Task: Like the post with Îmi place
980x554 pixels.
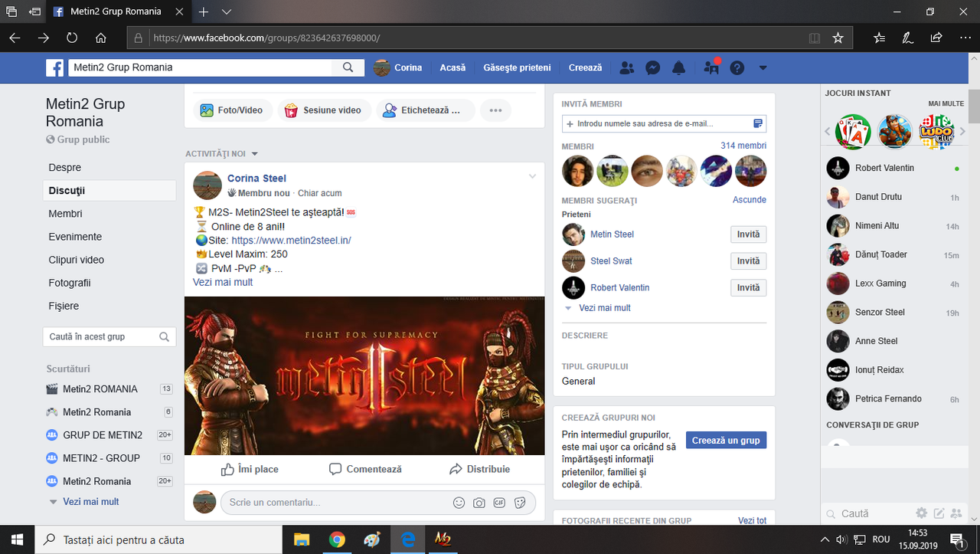Action: click(250, 469)
